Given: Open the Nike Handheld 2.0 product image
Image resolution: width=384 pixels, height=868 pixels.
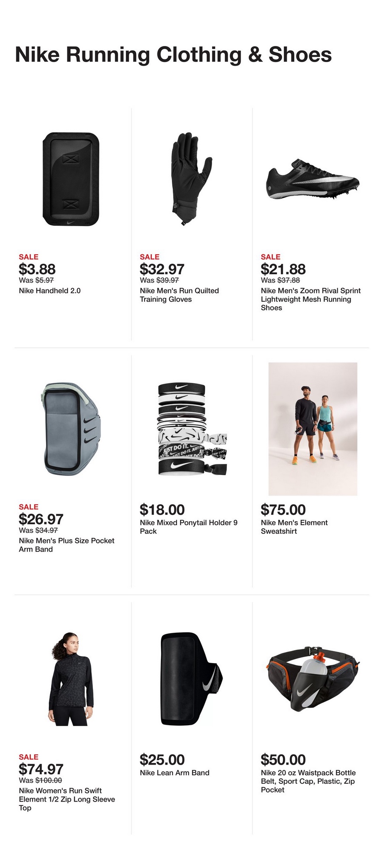Looking at the screenshot, I should [x=71, y=179].
